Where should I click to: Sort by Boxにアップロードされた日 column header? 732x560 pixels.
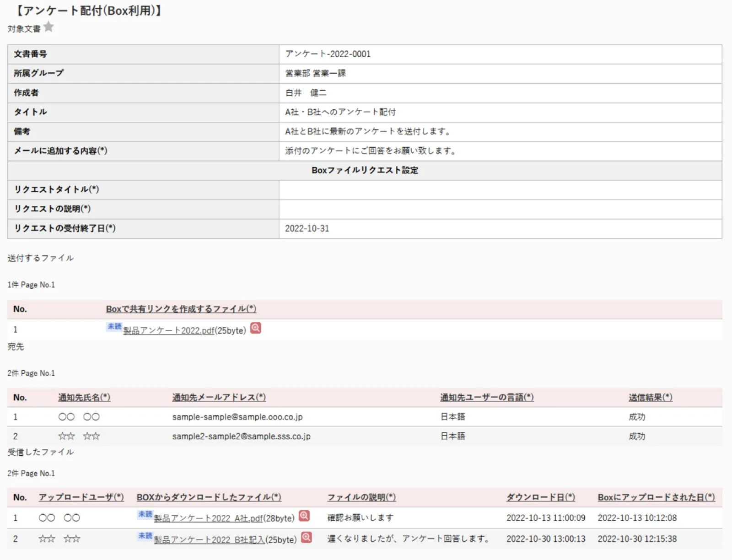point(657,497)
